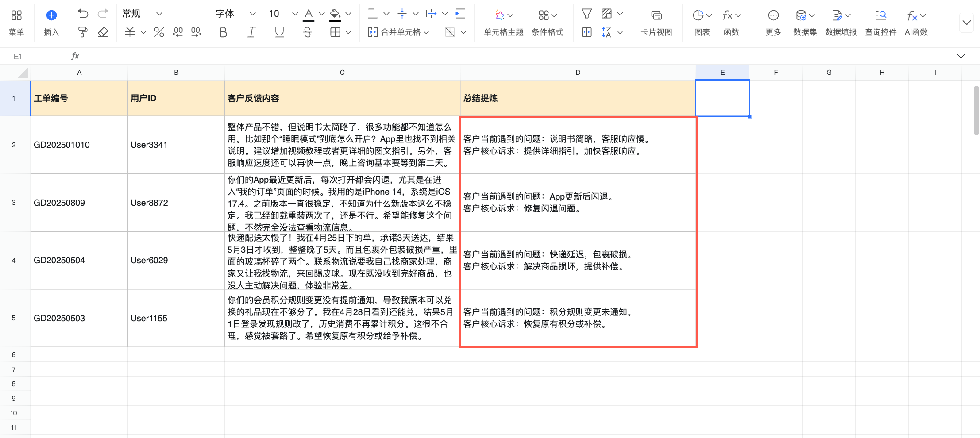The height and width of the screenshot is (438, 980).
Task: Toggle bold formatting
Action: [224, 32]
